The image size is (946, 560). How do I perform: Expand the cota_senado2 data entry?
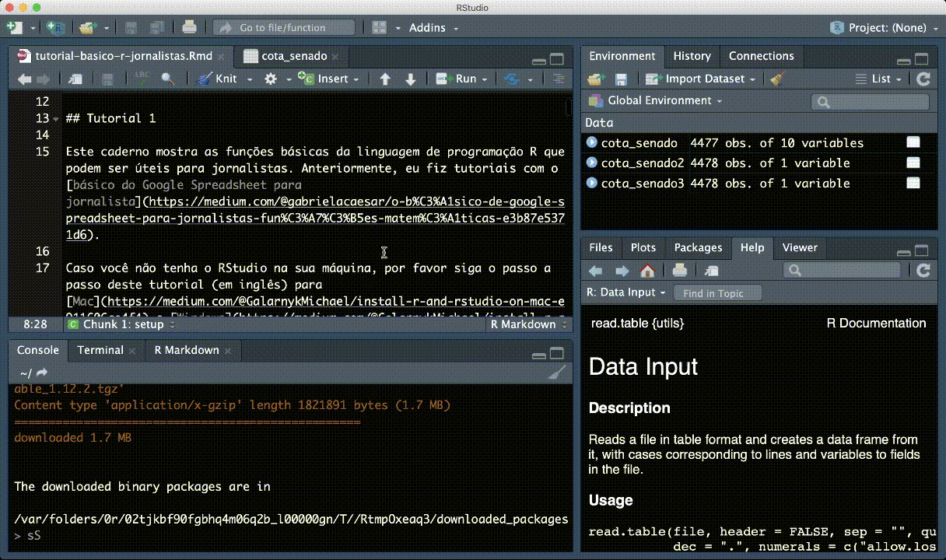[592, 163]
